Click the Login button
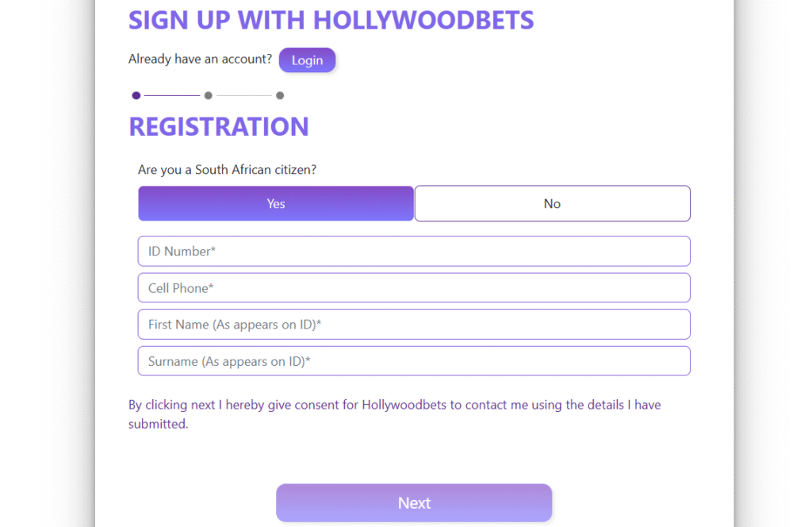This screenshot has width=812, height=527. click(307, 60)
